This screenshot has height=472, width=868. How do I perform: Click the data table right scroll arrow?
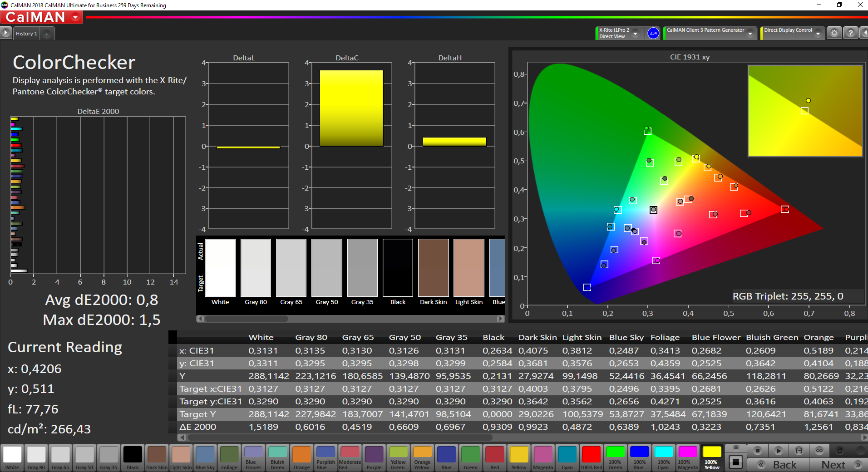coord(864,438)
